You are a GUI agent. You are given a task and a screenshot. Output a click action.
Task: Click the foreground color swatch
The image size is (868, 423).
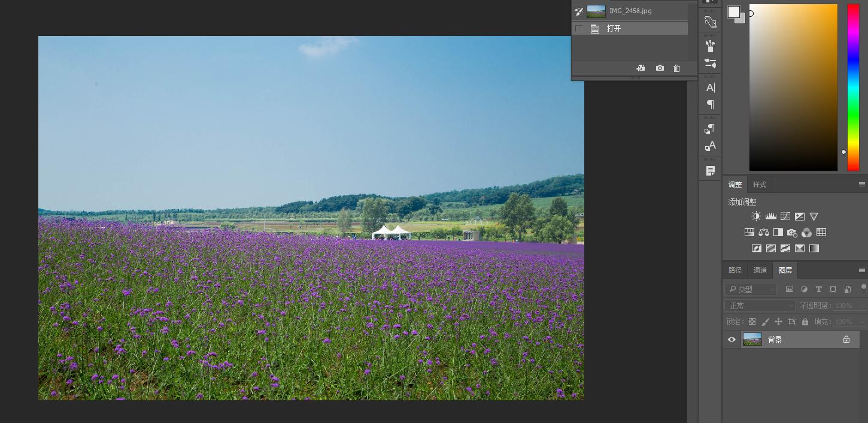[x=733, y=12]
